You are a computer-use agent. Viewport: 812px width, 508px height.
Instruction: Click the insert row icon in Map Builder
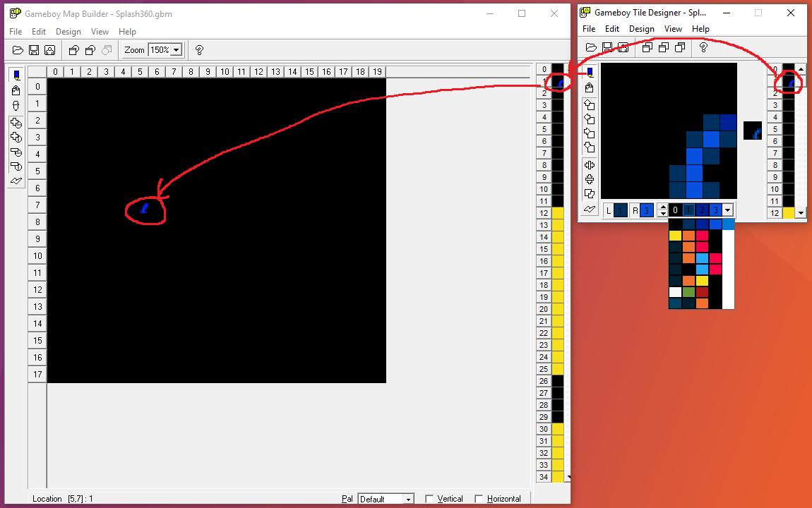click(x=17, y=123)
